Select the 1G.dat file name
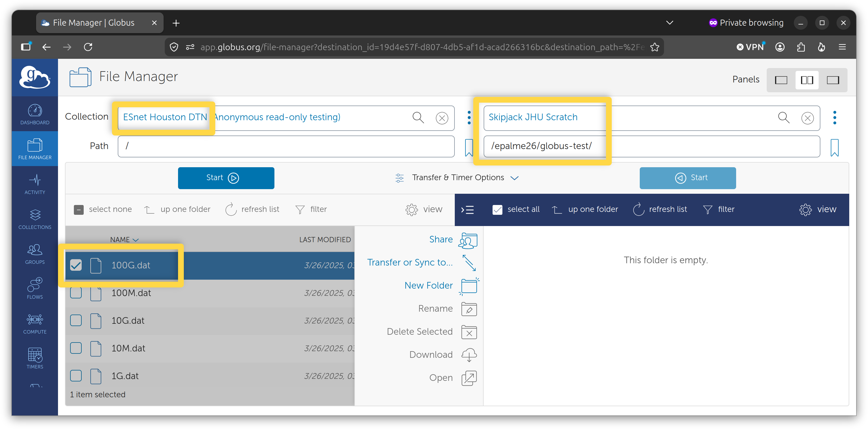 click(x=125, y=376)
